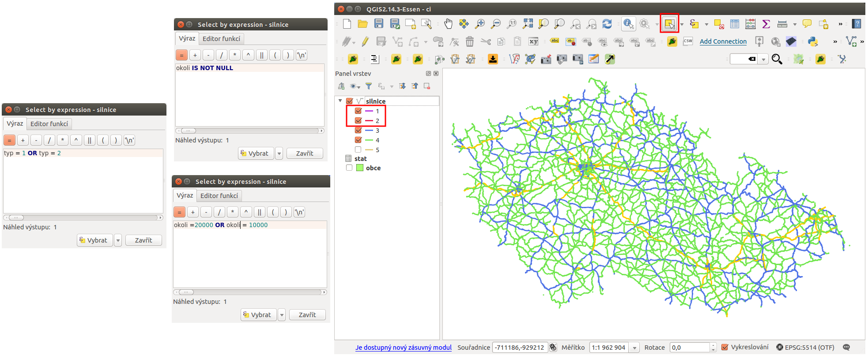Zoom to native 1:1 resolution
This screenshot has width=868, height=359.
click(x=512, y=24)
